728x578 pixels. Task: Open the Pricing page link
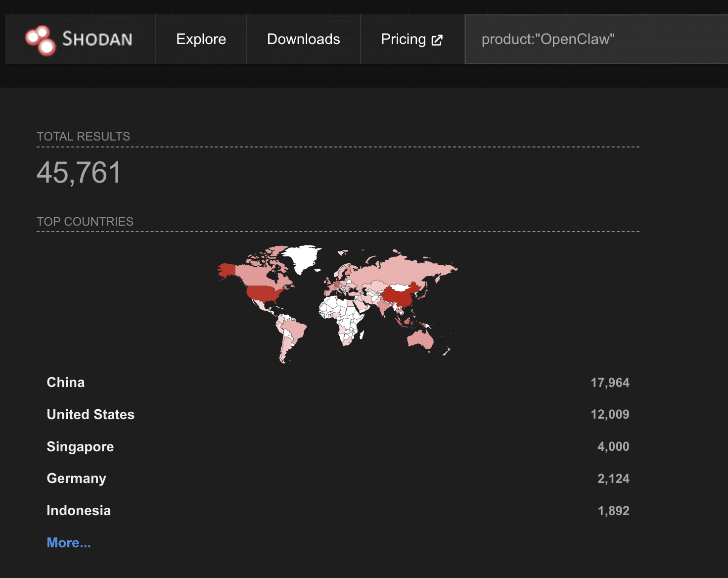click(x=403, y=39)
